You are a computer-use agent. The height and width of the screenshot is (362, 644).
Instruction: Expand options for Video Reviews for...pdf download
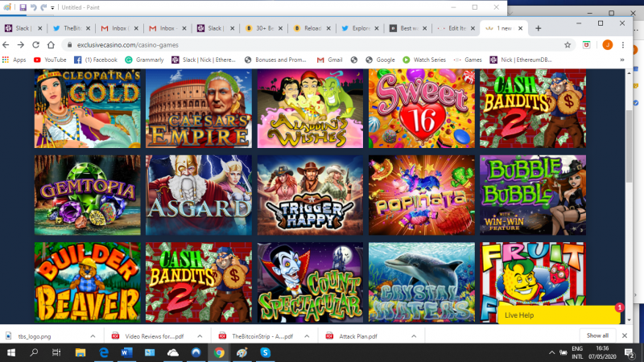tap(200, 336)
